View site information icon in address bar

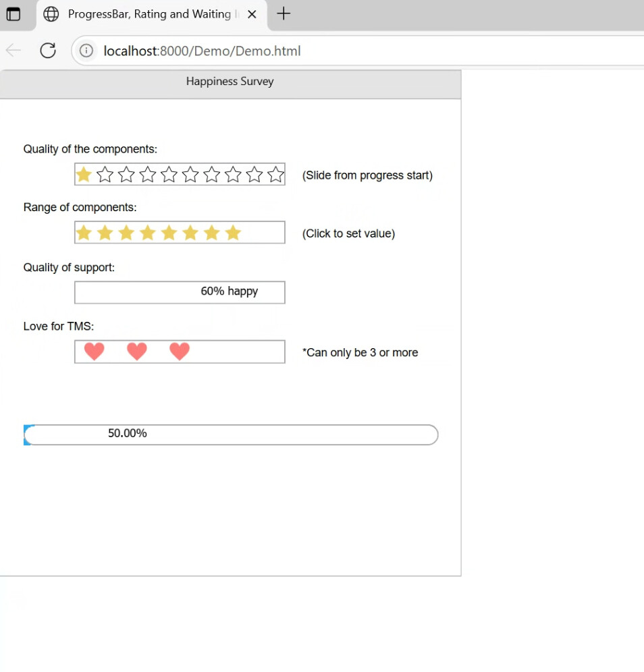86,51
